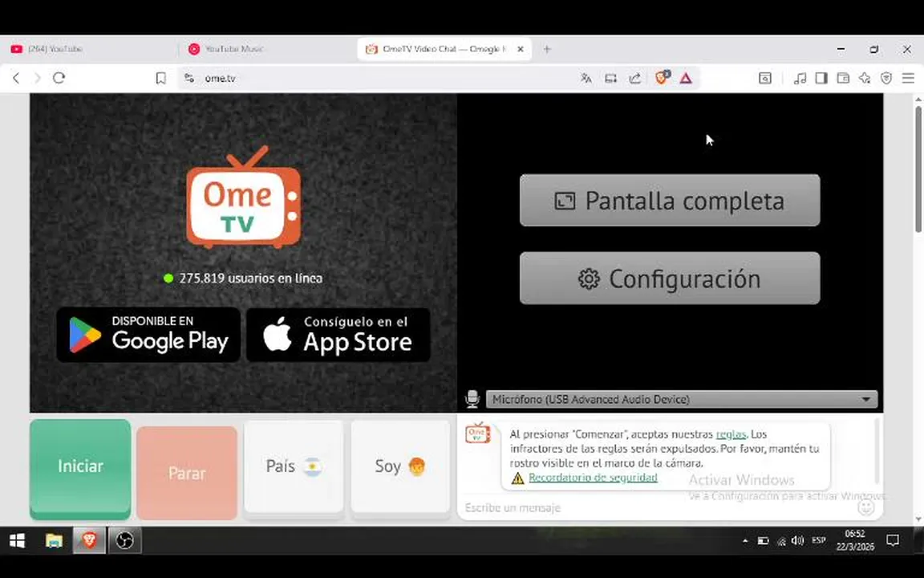This screenshot has height=578, width=924.
Task: Open the reglas link
Action: tap(731, 434)
